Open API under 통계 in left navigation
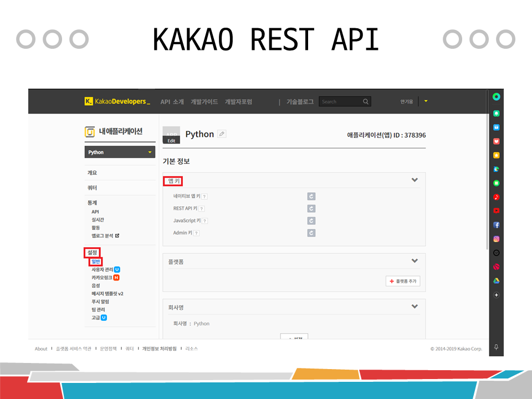Viewport: 532px width, 399px height. pyautogui.click(x=95, y=212)
